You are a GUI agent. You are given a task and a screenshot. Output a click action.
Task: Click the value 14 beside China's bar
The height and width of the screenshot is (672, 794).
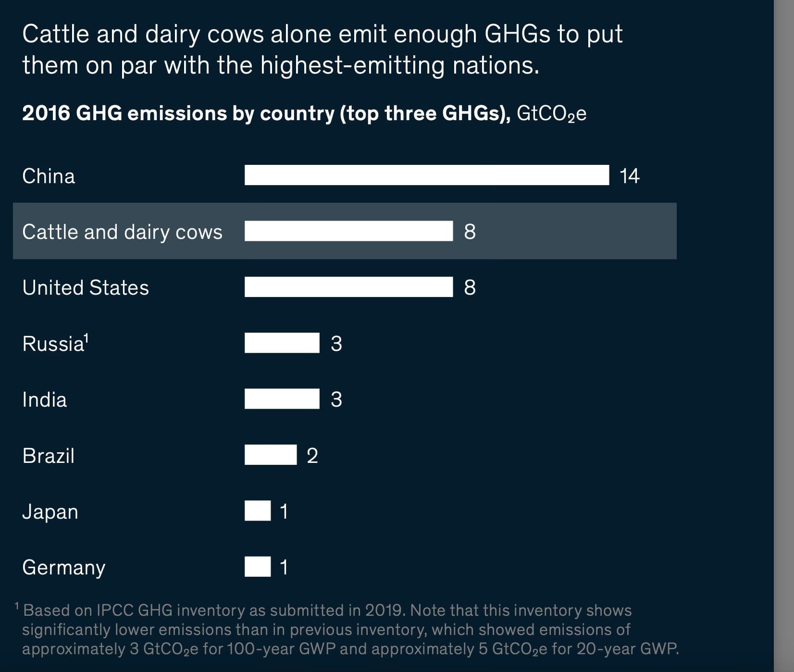[629, 176]
